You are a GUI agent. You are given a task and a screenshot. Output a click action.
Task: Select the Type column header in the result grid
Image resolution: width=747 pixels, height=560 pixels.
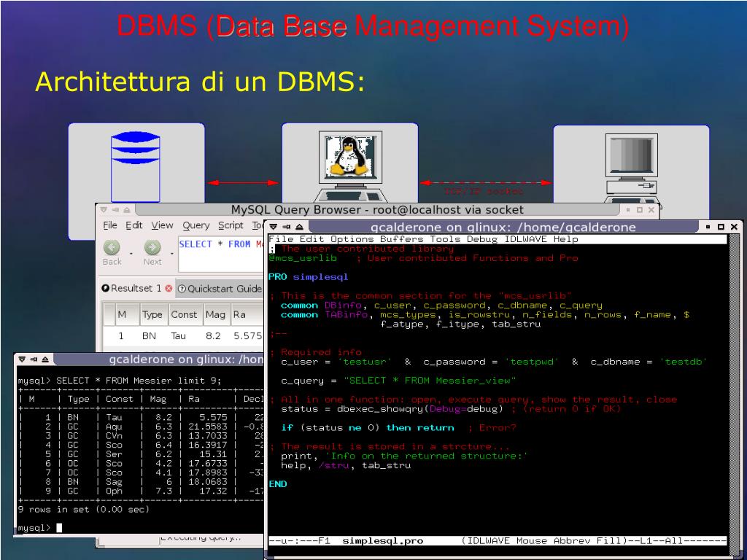click(152, 314)
